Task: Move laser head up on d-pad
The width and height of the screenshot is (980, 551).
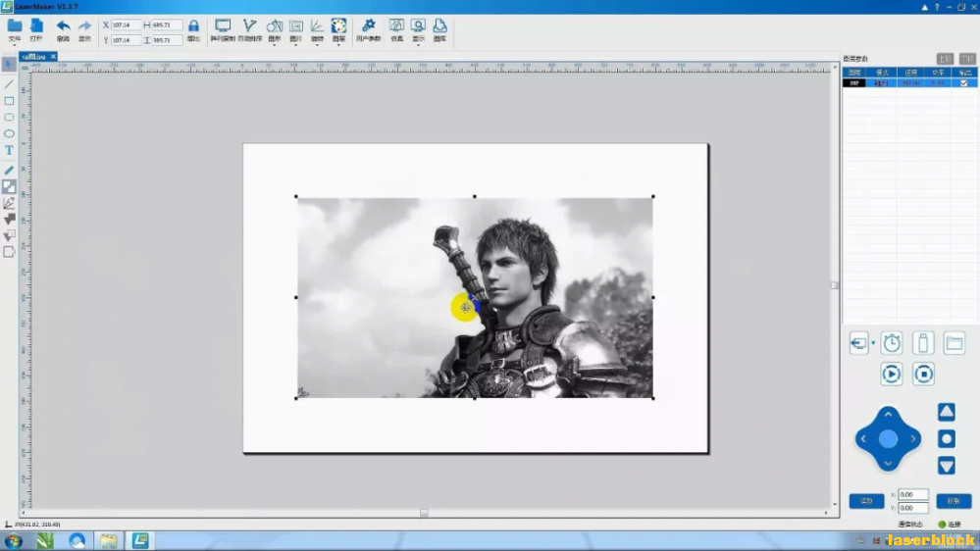Action: [888, 415]
